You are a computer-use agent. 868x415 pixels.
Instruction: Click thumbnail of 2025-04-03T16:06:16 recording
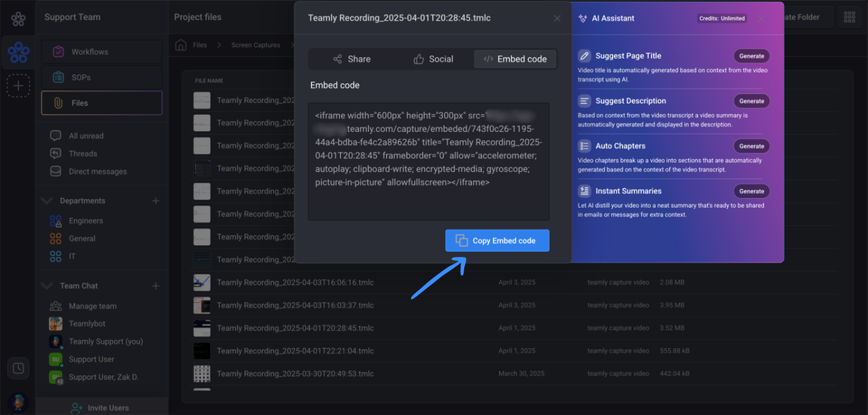point(202,282)
